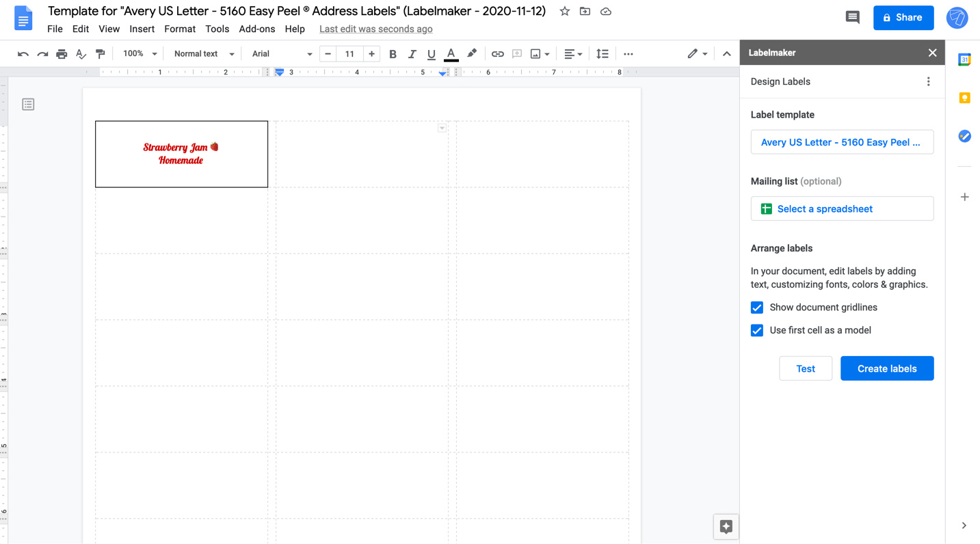Open the line spacing icon
The width and height of the screenshot is (980, 544).
(x=602, y=54)
